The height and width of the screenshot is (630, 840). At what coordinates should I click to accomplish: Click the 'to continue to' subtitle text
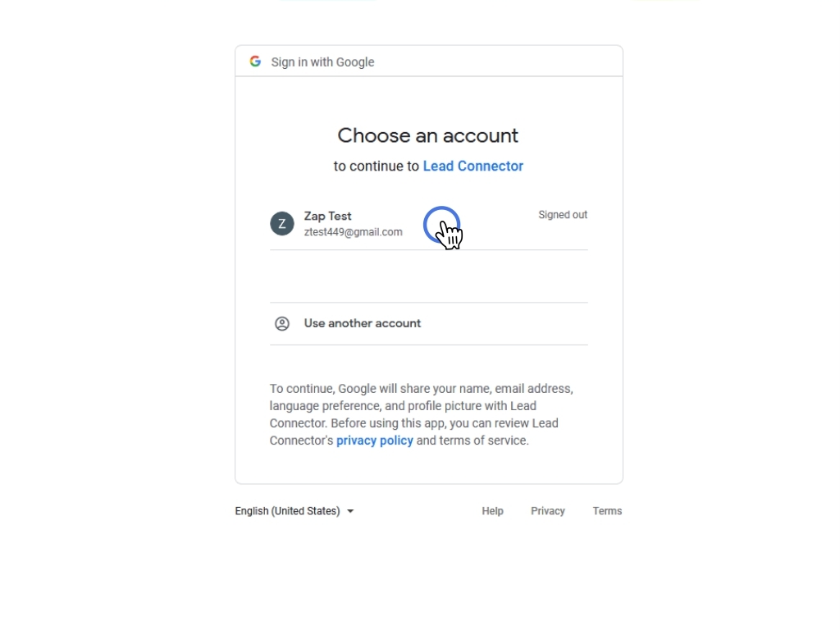[x=376, y=166]
